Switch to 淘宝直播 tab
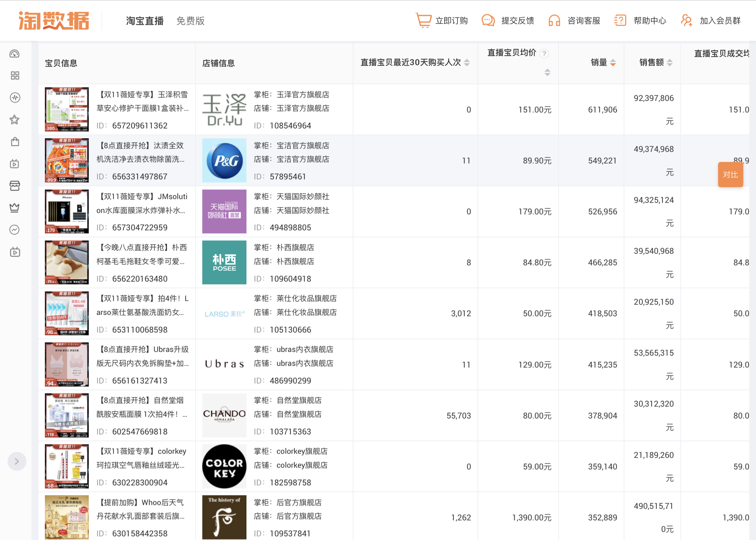Viewport: 756px width, 540px height. click(145, 21)
